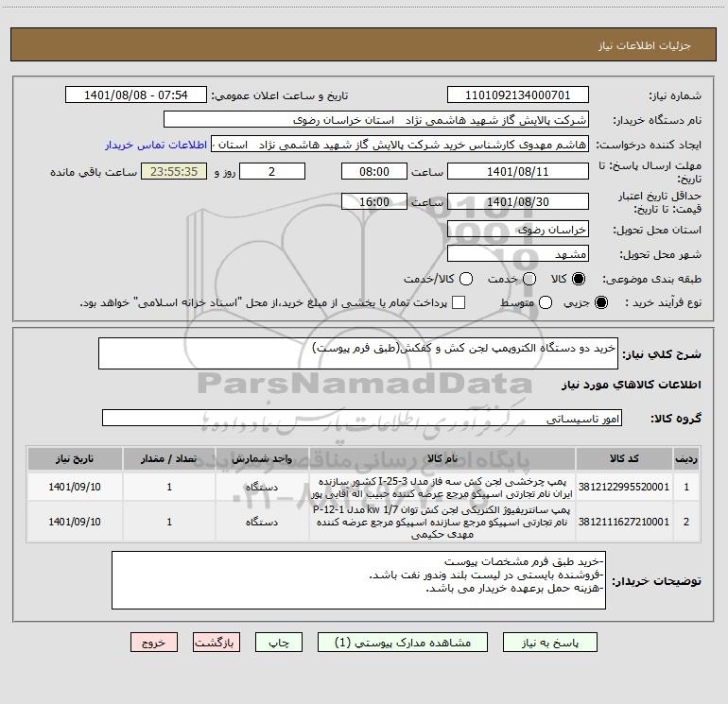
Task: Click the price validity date 1401/08/30
Action: tap(518, 201)
